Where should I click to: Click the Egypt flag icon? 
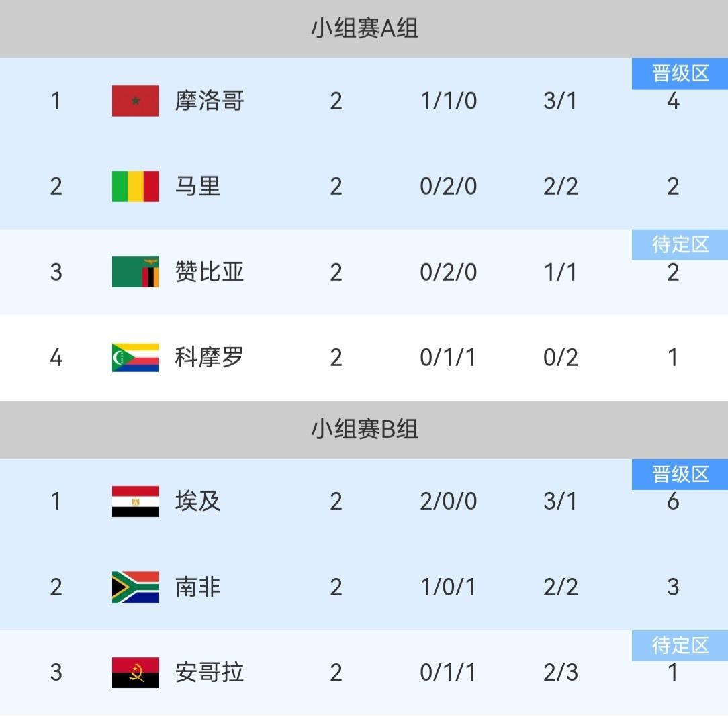[136, 501]
